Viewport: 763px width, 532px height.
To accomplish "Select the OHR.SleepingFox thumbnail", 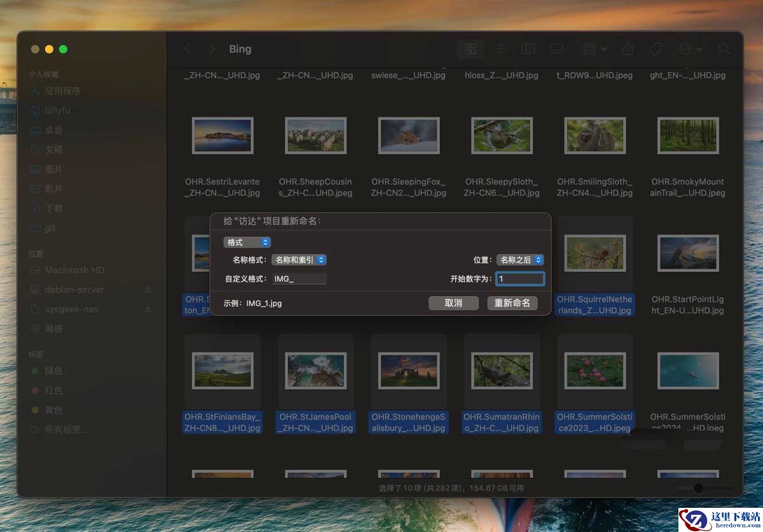I will (409, 135).
